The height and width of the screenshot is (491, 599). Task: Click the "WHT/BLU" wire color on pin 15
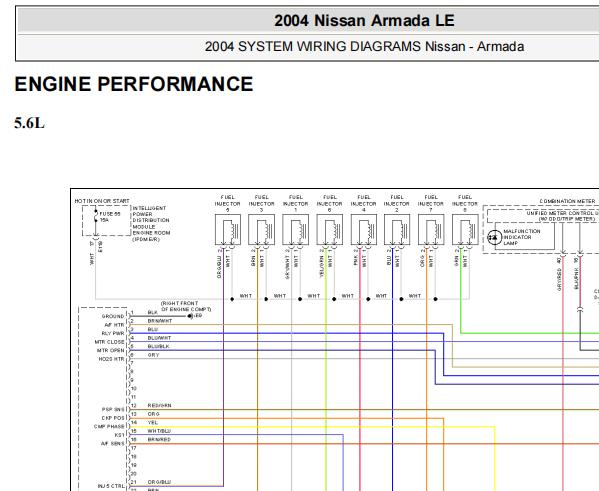[159, 431]
